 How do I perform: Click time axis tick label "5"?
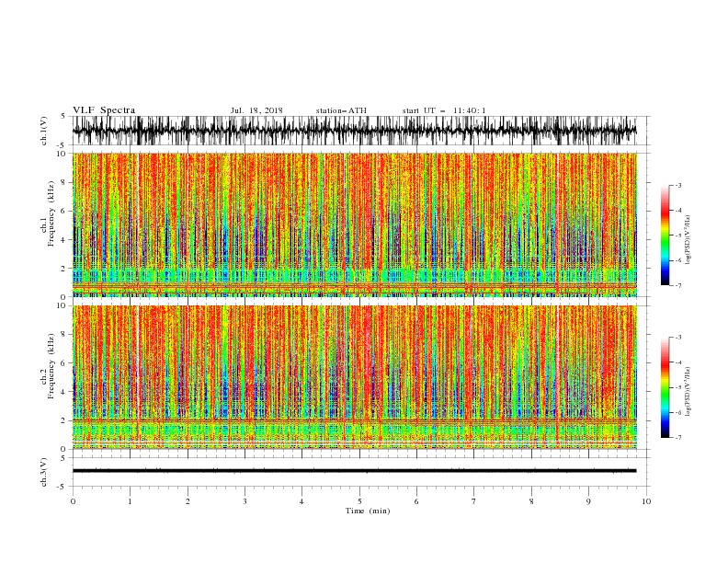(x=359, y=501)
